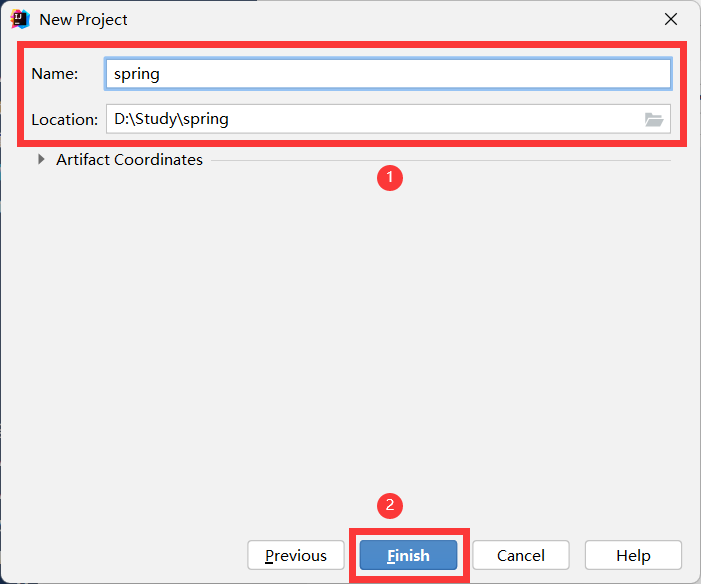This screenshot has width=701, height=584.
Task: Focus the Location path field
Action: pos(388,119)
